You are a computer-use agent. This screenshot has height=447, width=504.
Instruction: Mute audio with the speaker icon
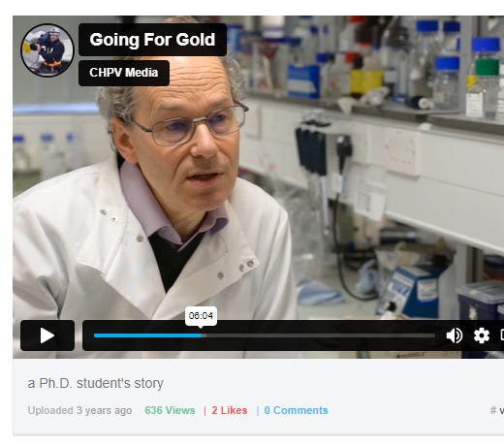(454, 335)
